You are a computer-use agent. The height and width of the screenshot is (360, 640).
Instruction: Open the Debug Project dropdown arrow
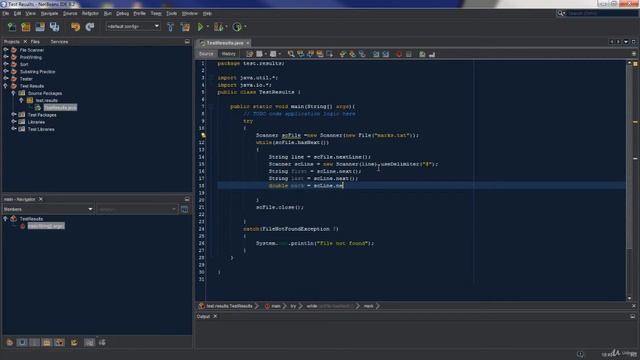coord(227,27)
